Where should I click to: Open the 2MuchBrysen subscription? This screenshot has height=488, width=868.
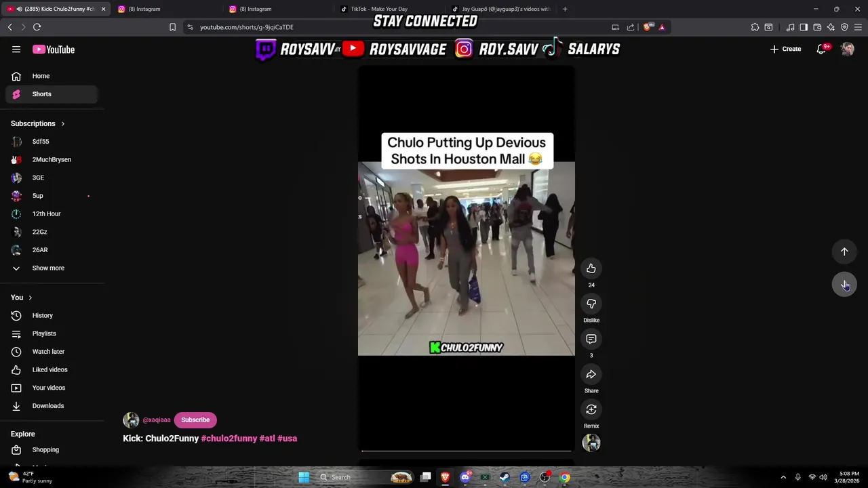(x=52, y=159)
